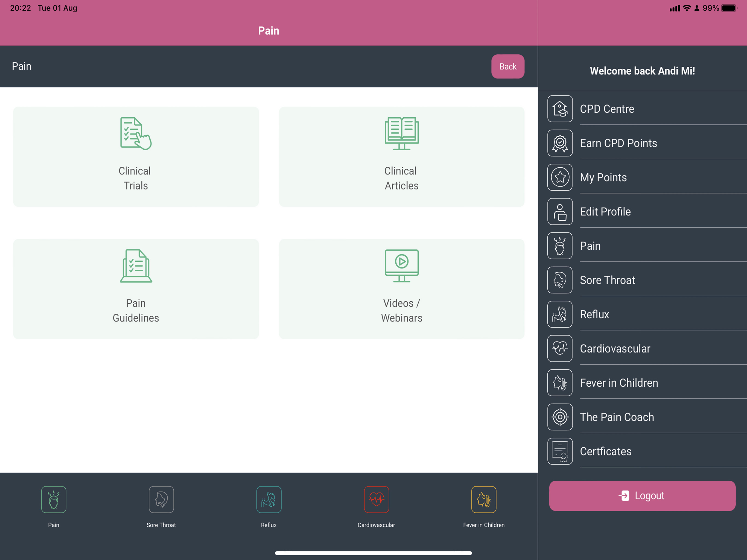Tap the Sore Throat icon in sidebar
This screenshot has height=560, width=747.
(x=560, y=280)
